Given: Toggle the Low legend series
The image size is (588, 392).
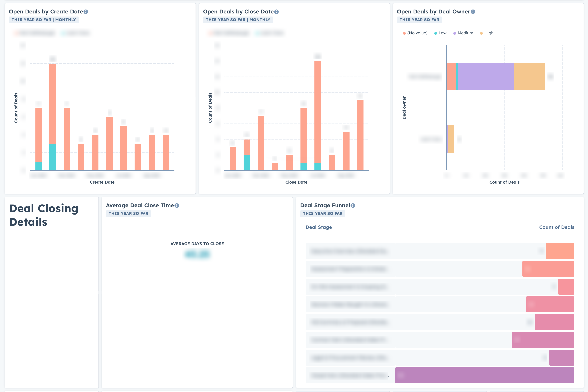Looking at the screenshot, I should tap(440, 33).
